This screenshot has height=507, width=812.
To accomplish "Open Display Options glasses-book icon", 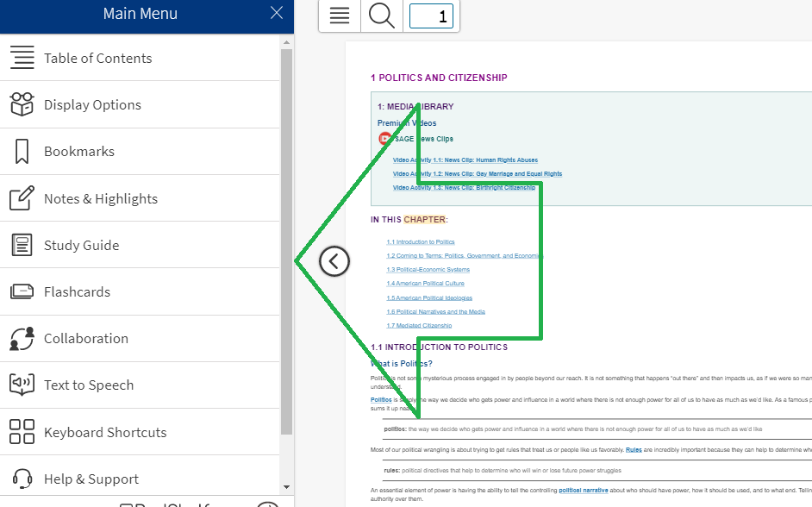I will [22, 104].
